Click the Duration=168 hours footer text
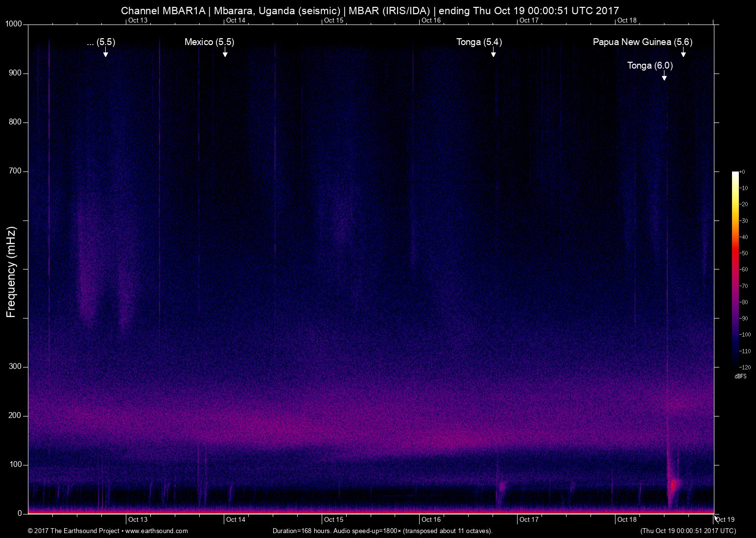This screenshot has height=538, width=756. 382,531
